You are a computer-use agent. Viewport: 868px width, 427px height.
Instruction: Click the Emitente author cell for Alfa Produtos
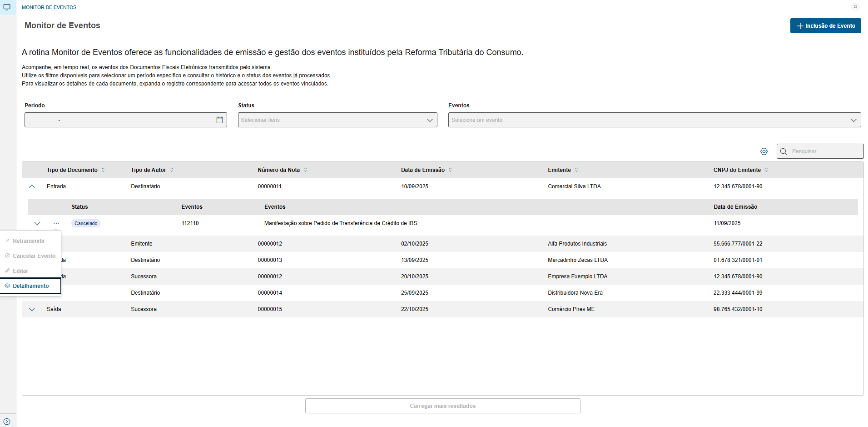(142, 244)
